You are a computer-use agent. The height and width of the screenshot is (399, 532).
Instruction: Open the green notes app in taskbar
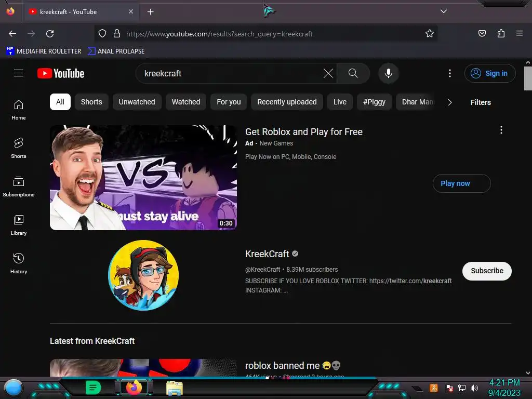click(94, 388)
